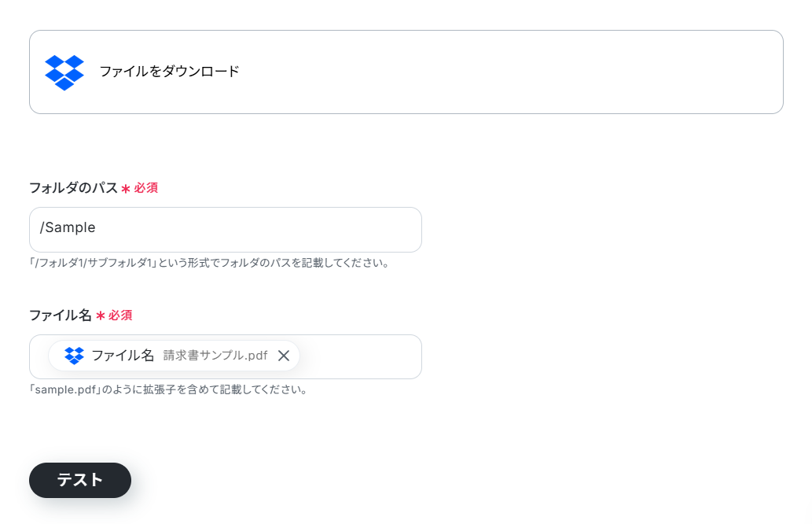Viewport: 812px width, 524px height.
Task: Click the small Dropbox icon in file chip
Action: pos(74,356)
